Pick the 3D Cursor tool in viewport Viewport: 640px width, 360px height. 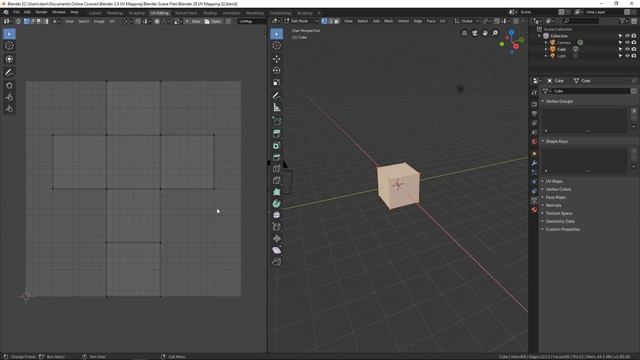[x=276, y=46]
